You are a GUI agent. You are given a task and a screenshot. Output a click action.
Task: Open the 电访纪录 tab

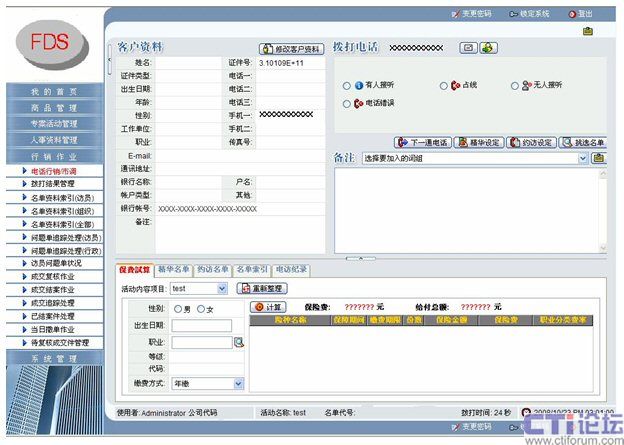click(291, 269)
